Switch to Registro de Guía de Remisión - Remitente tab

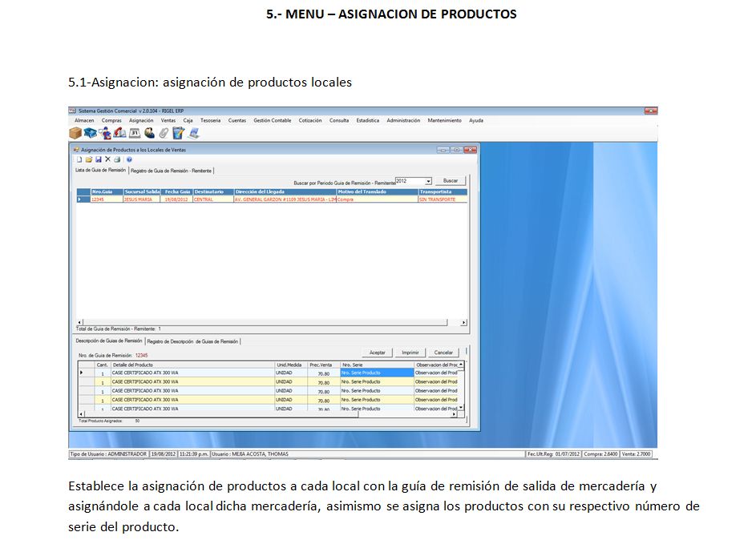(x=172, y=171)
